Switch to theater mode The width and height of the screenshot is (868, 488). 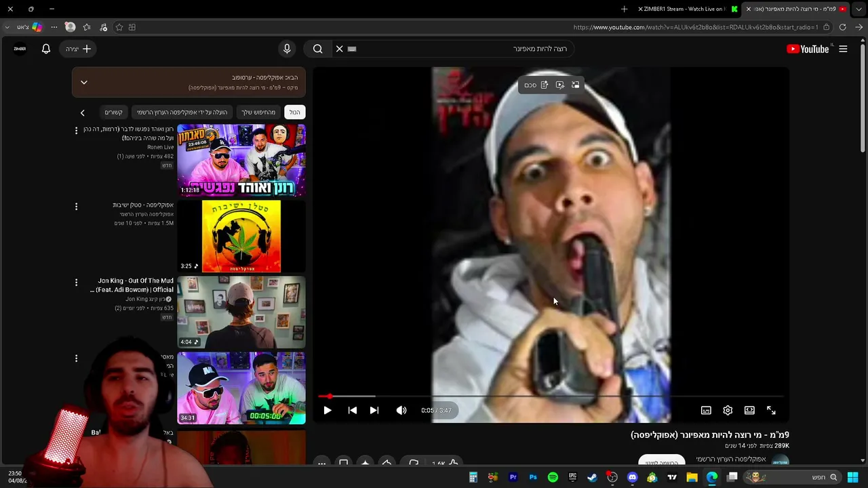point(749,410)
